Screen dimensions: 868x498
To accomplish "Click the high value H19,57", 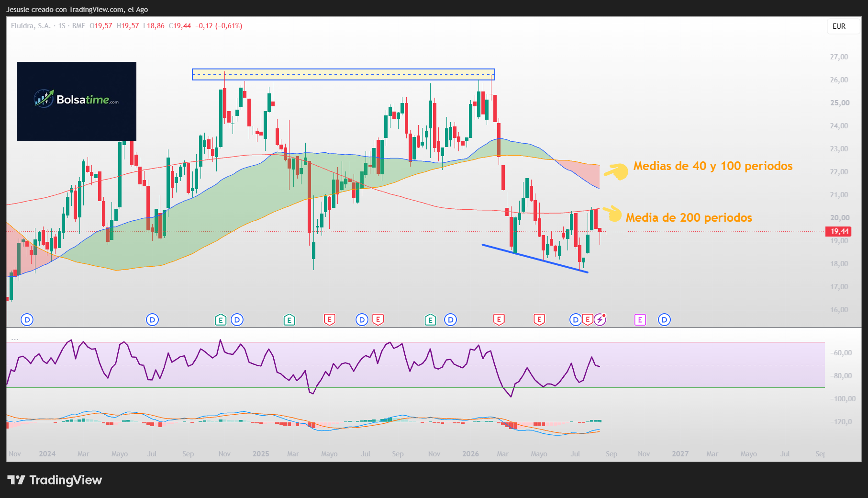I will tap(128, 26).
